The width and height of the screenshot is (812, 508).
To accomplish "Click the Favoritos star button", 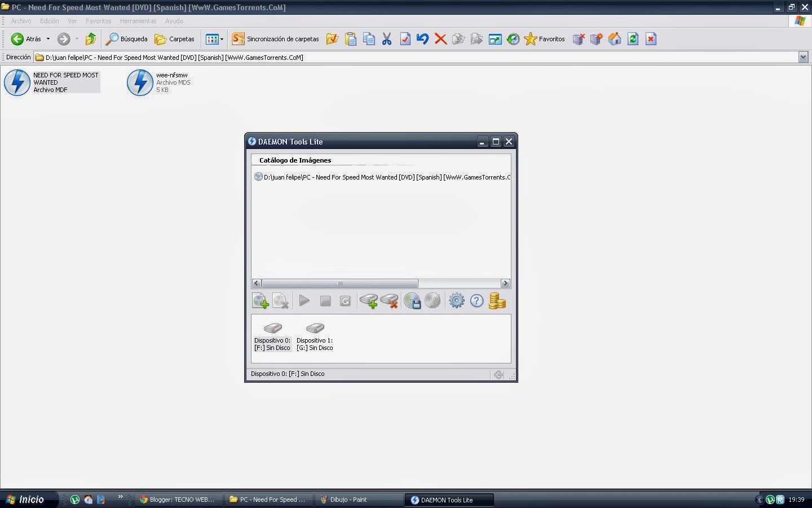I will pos(544,39).
